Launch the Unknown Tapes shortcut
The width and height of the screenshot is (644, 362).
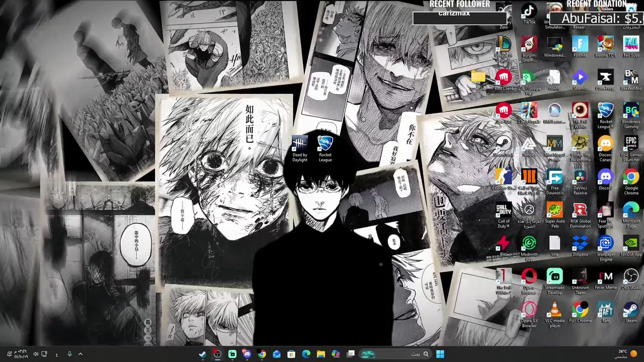(x=580, y=282)
